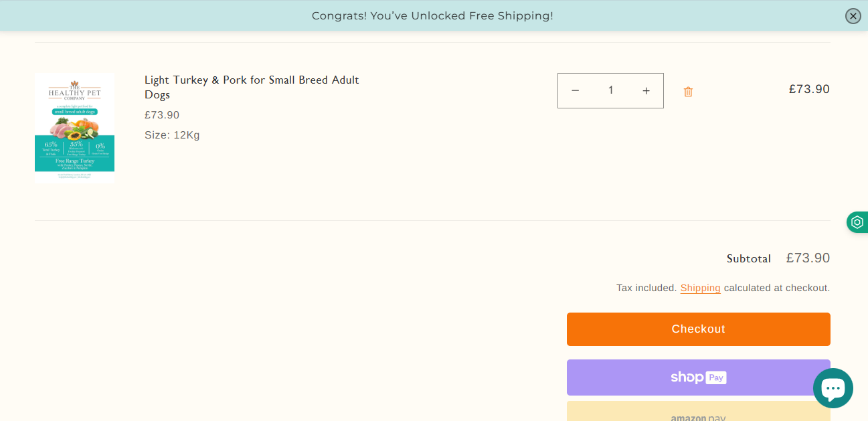
Task: Open the Light Turkey & Pork product page
Action: click(252, 88)
